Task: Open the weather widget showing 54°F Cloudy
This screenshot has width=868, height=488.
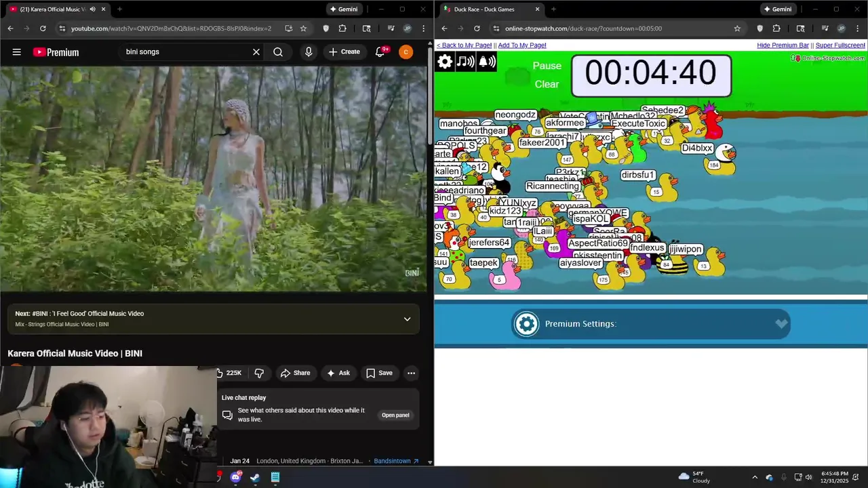Action: (694, 477)
